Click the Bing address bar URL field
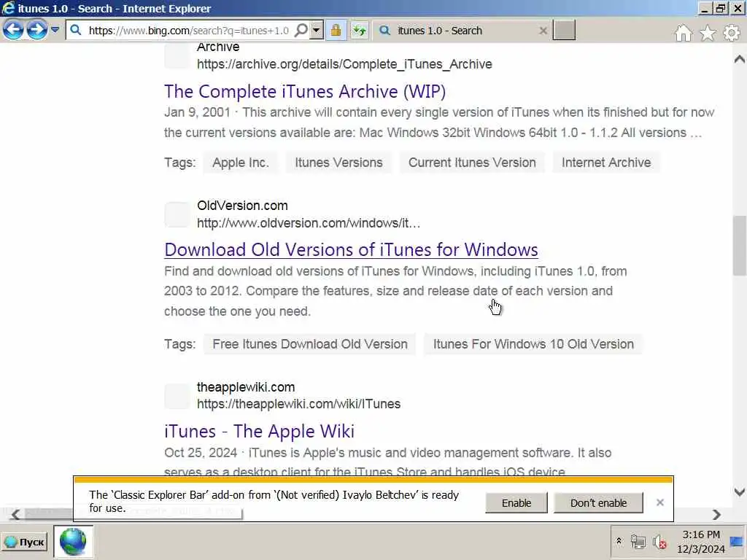This screenshot has height=560, width=747. (x=189, y=31)
